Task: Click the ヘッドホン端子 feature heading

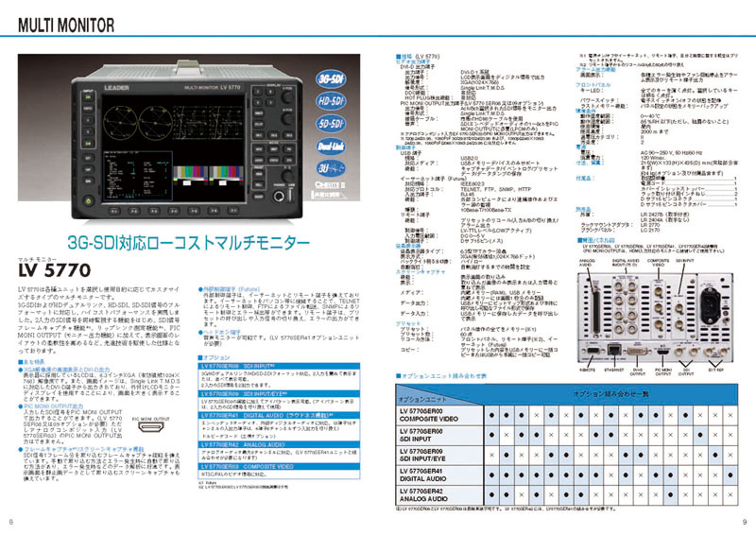Action: click(x=219, y=333)
